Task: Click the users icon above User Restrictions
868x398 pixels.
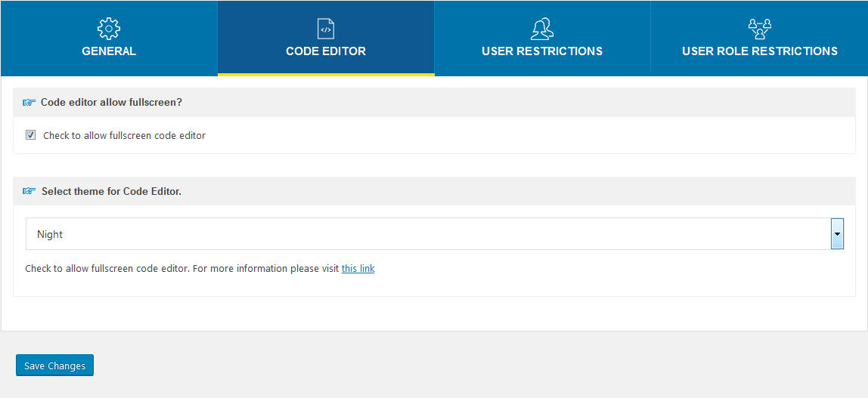Action: click(x=542, y=29)
